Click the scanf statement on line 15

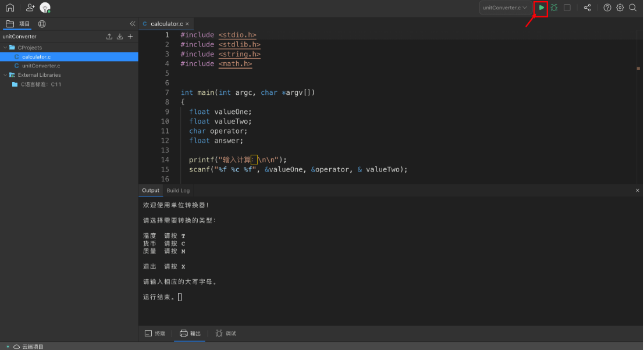(298, 169)
